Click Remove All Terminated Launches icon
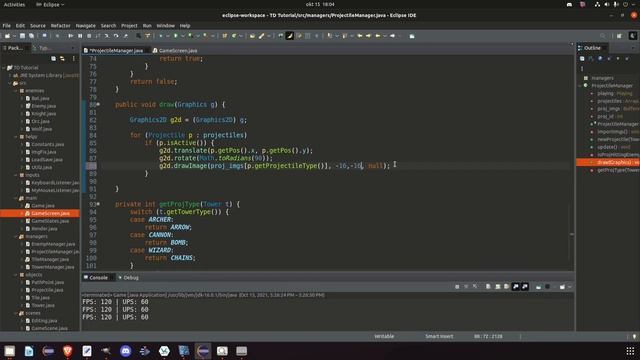Image resolution: width=640 pixels, height=360 pixels. pos(475,287)
